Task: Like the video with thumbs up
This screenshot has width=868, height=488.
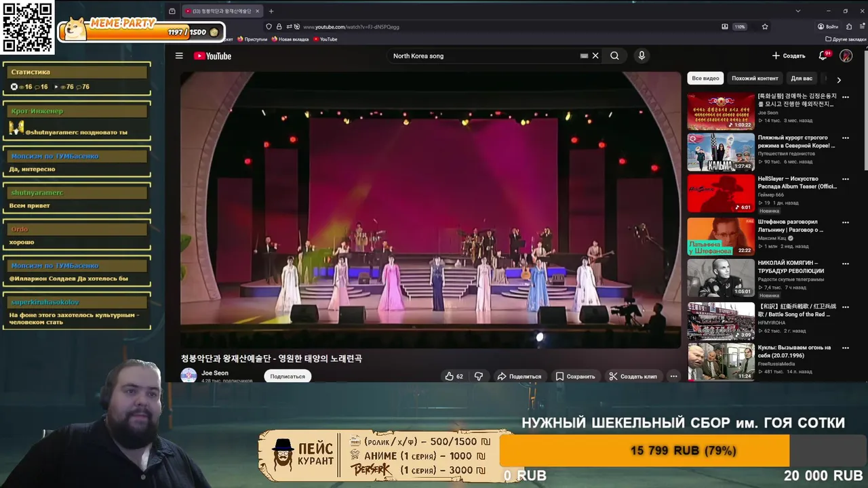Action: [x=454, y=376]
